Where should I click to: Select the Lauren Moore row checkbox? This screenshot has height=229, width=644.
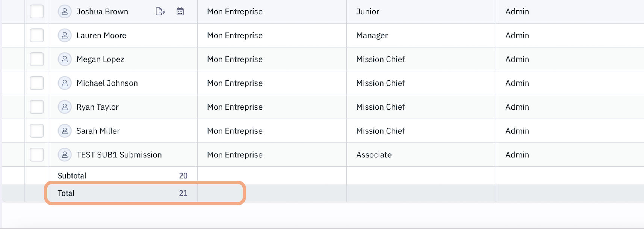tap(37, 35)
